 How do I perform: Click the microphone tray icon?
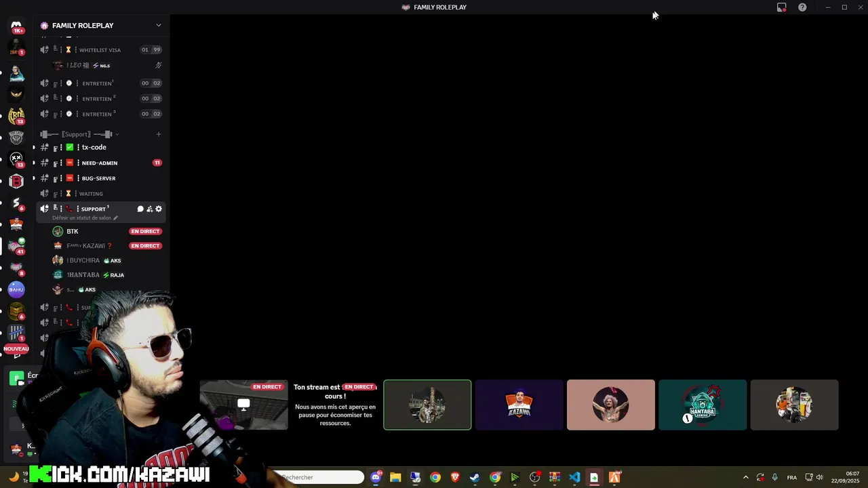tap(774, 477)
